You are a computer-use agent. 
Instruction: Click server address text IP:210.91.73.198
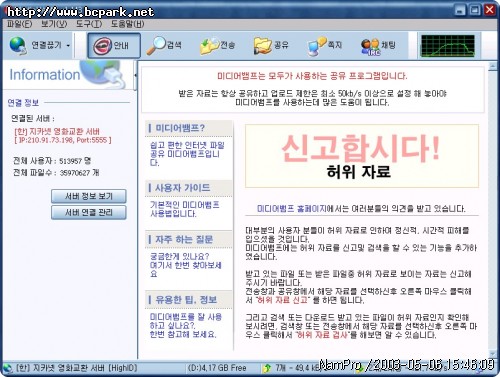(x=63, y=140)
